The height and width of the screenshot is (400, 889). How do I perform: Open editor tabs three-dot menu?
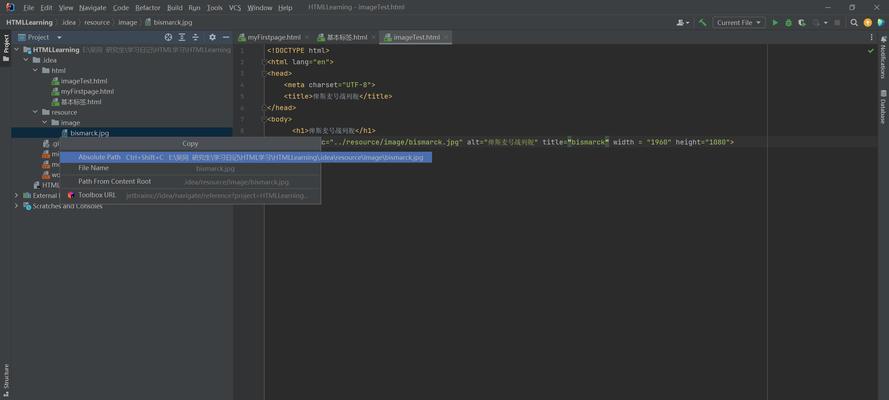coord(871,37)
